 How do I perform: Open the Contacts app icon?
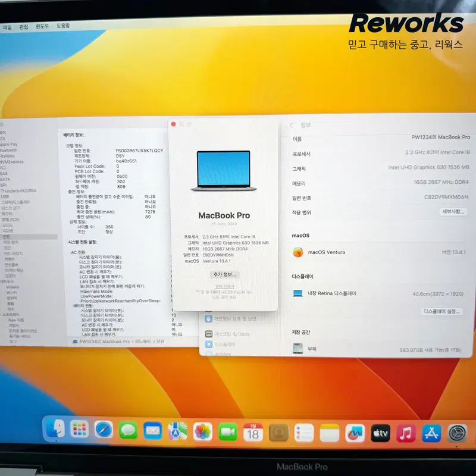[278, 433]
